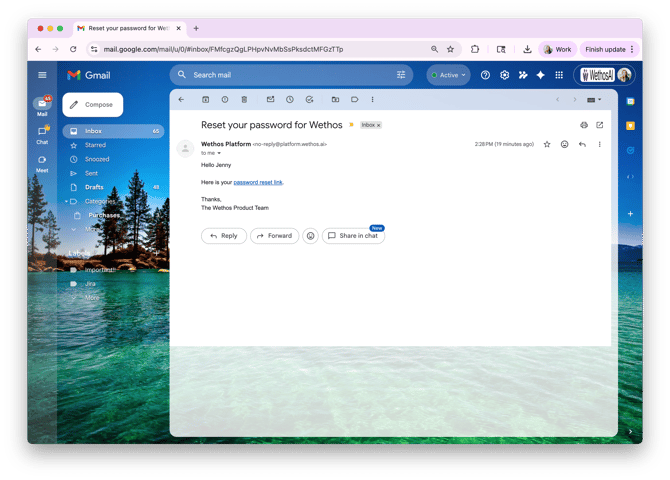Click the Report spam icon
This screenshot has height=480, width=670.
click(225, 100)
